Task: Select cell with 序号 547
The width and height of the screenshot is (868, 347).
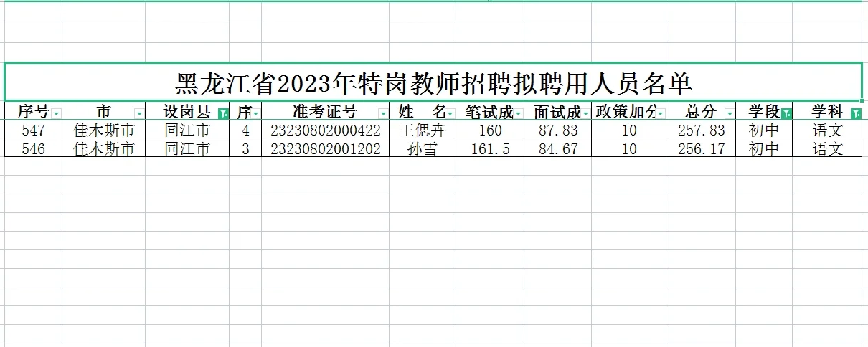Action: click(x=33, y=130)
